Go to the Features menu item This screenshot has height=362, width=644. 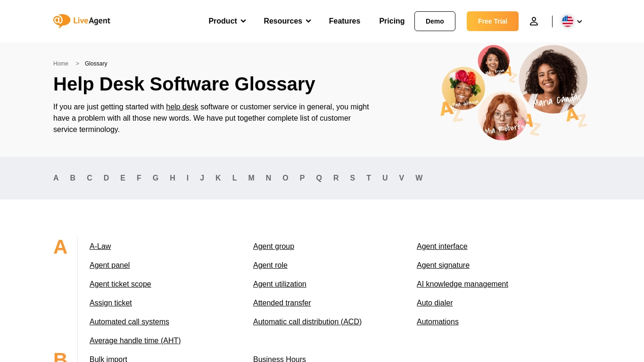pyautogui.click(x=344, y=21)
